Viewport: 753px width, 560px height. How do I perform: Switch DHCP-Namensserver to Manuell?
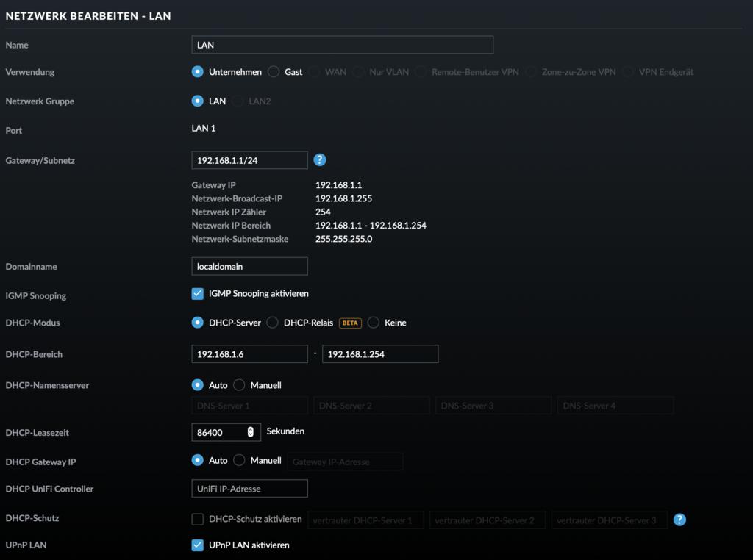coord(239,385)
